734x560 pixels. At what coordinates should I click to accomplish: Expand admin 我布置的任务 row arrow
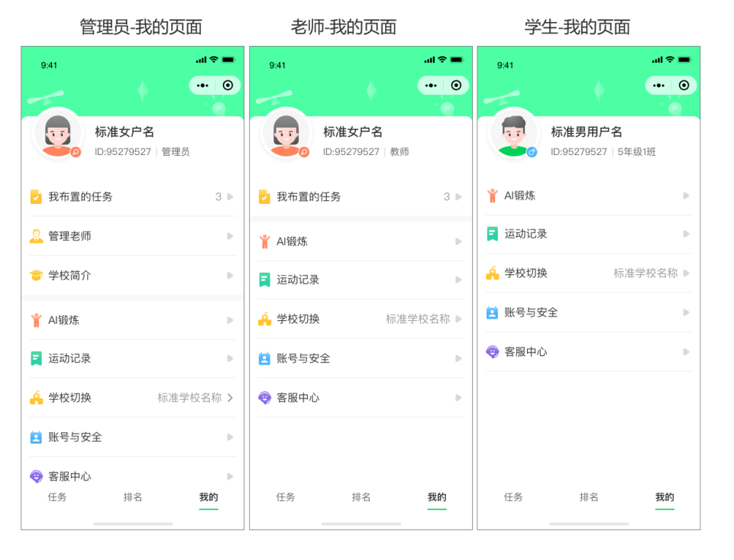coord(231,196)
